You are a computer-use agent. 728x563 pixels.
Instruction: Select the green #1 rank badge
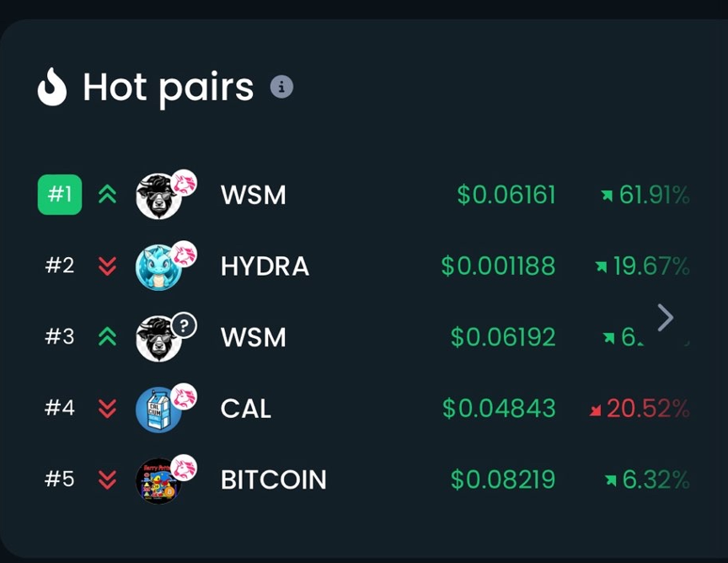click(x=60, y=195)
